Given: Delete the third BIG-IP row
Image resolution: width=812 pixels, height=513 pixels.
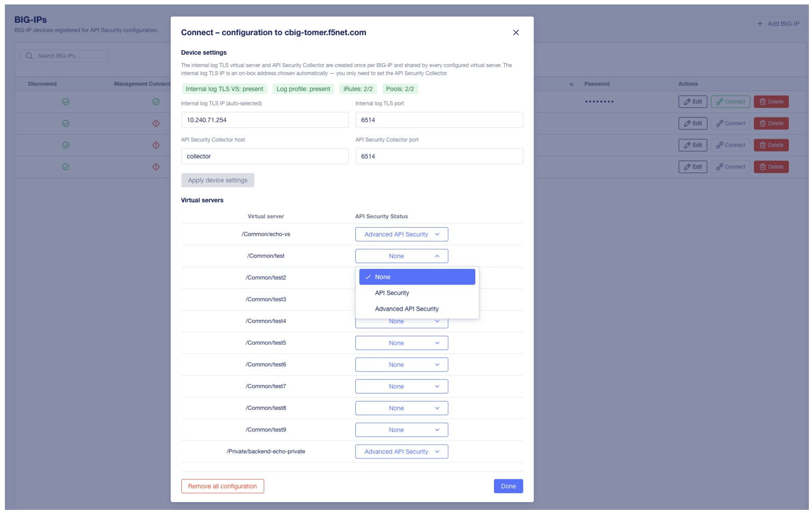Looking at the screenshot, I should coord(771,145).
